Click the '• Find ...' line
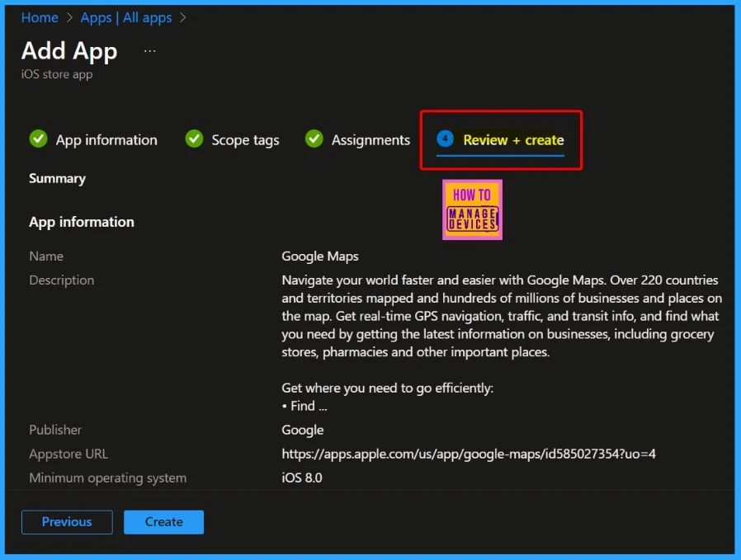 (304, 406)
